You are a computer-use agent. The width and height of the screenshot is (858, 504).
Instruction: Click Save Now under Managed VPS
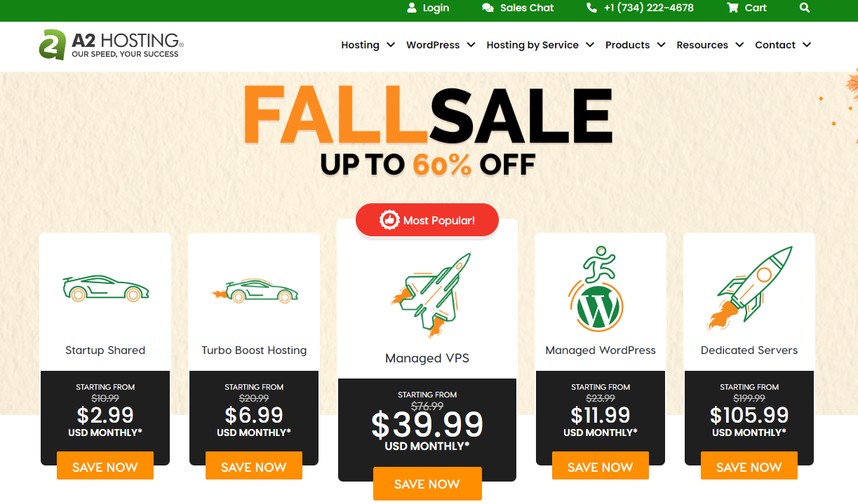(427, 484)
